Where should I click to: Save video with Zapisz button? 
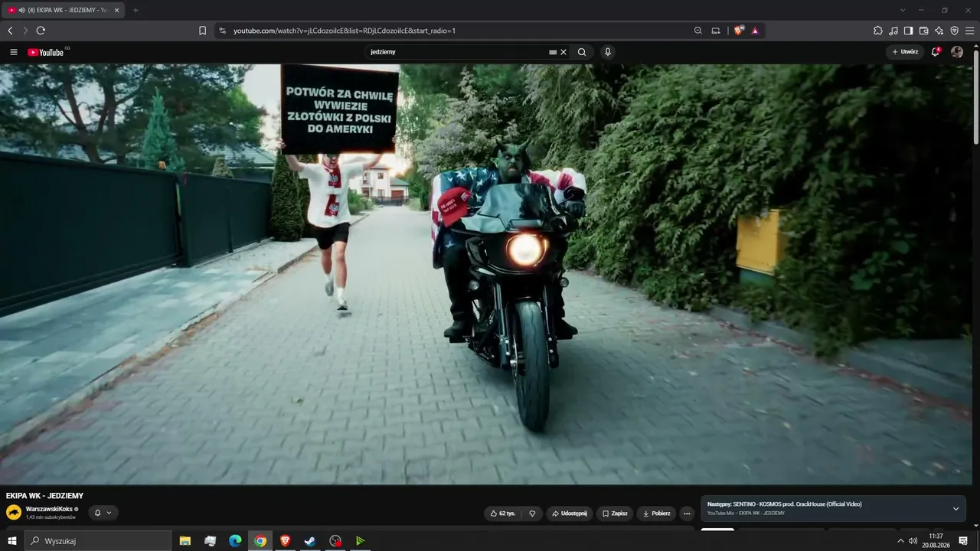616,514
